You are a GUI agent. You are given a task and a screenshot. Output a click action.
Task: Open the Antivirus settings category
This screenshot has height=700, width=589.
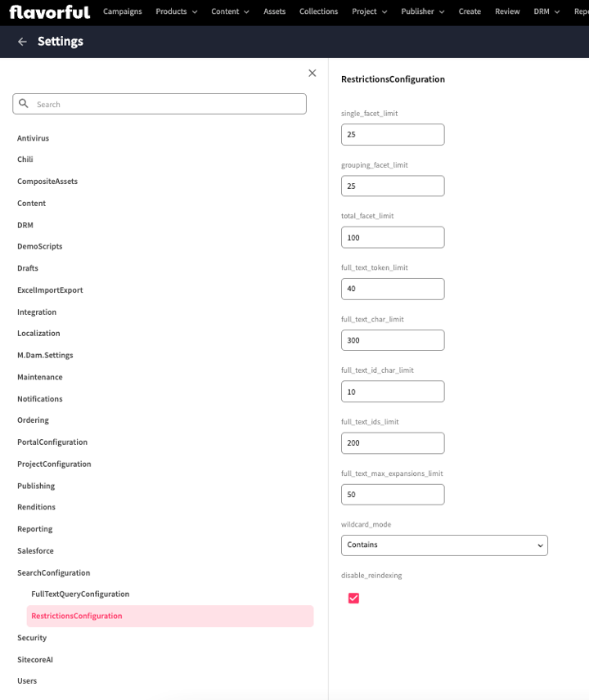[34, 138]
